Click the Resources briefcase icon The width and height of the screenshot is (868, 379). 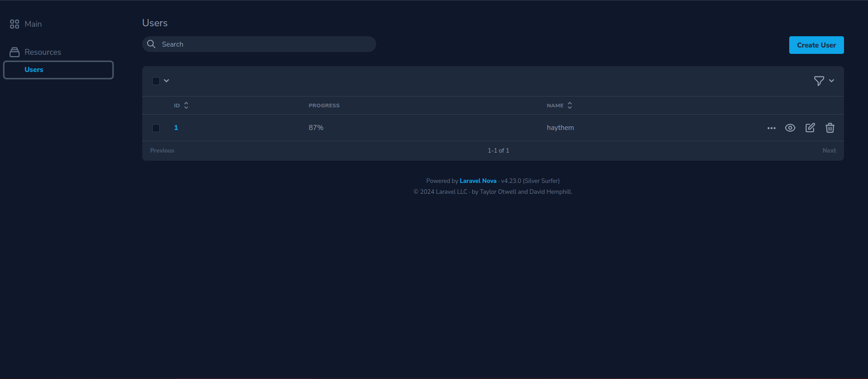pyautogui.click(x=14, y=52)
